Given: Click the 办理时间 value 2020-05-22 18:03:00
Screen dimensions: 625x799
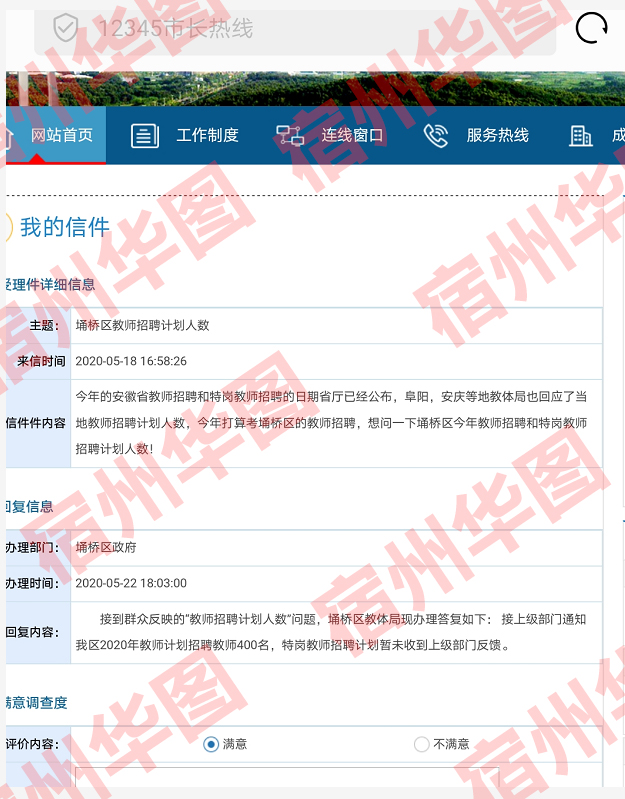Looking at the screenshot, I should tap(131, 583).
